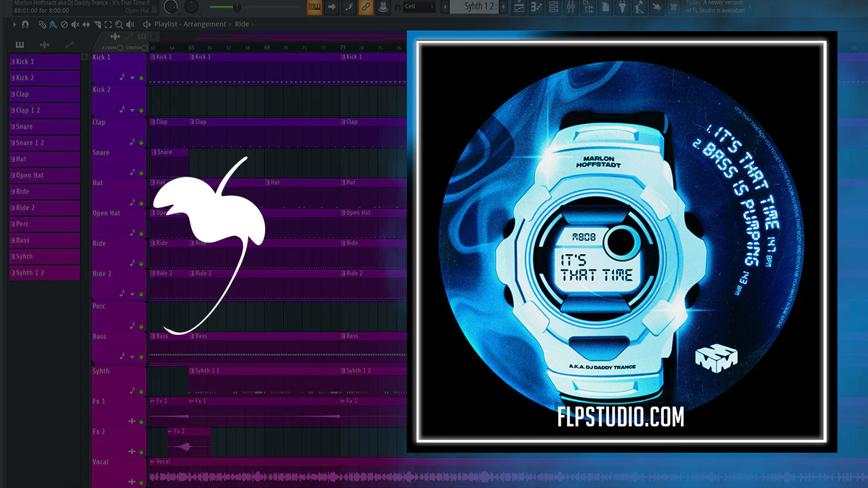Open the Cell snap dropdown
Screen dimensions: 868x488
click(x=418, y=7)
